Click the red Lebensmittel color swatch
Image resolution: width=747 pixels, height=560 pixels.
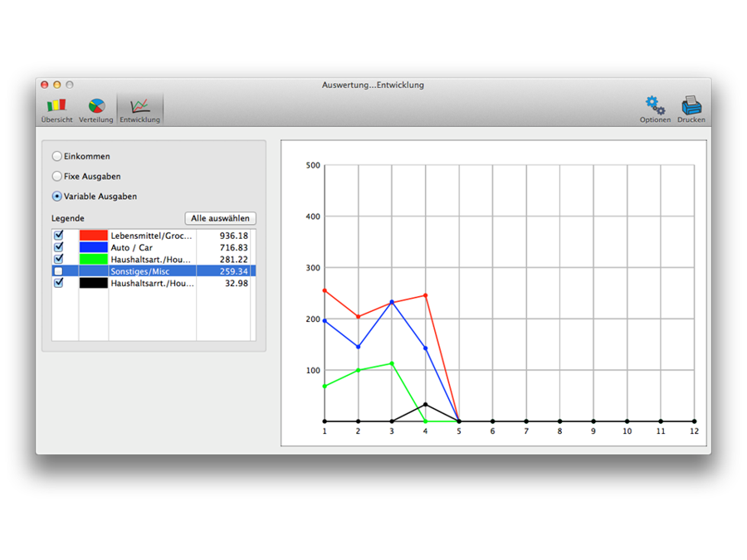click(94, 236)
